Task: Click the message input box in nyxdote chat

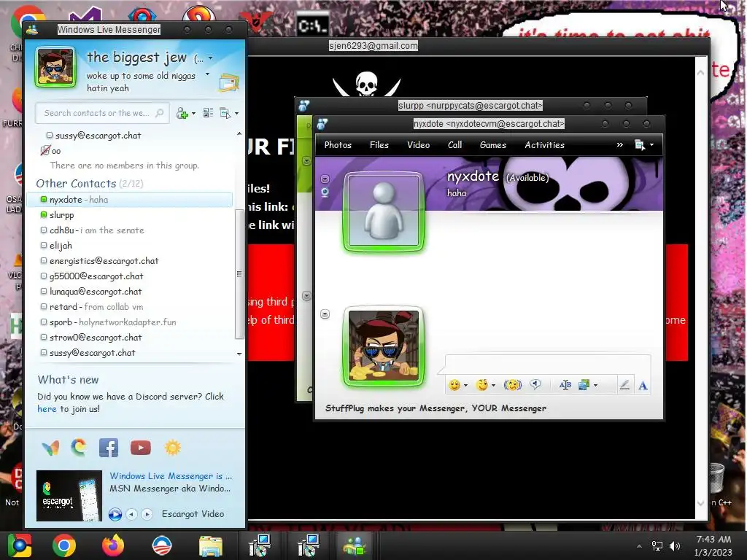Action: pyautogui.click(x=548, y=365)
